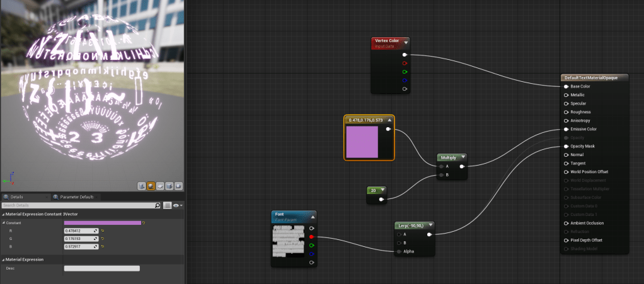This screenshot has height=284, width=644.
Task: Click the search magnifier in Details
Action: (x=158, y=205)
